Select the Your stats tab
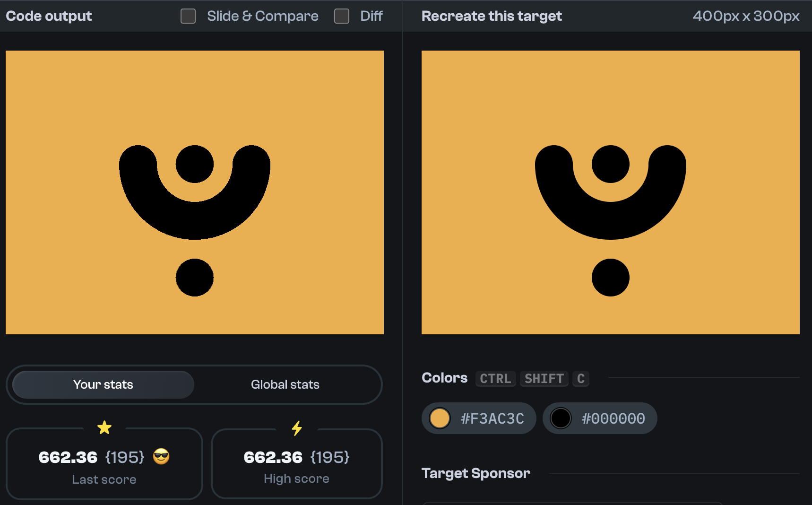Screen dimensions: 812x505 coord(103,384)
